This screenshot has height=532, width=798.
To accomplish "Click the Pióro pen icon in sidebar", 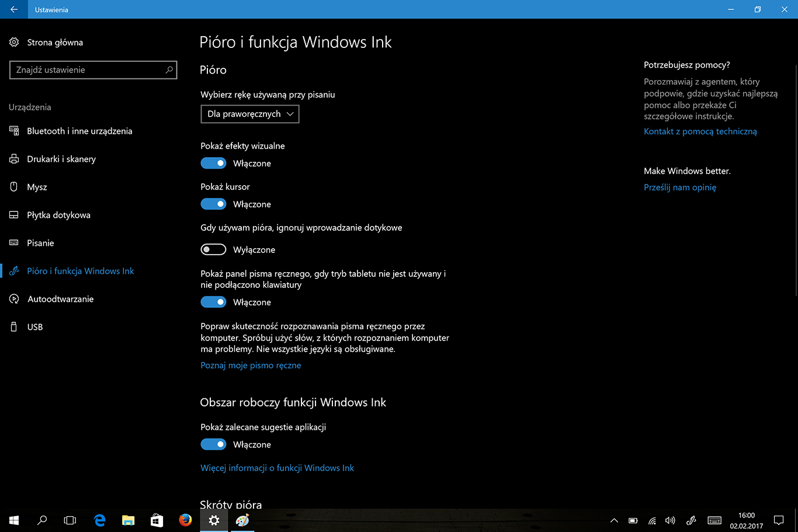I will 14,271.
